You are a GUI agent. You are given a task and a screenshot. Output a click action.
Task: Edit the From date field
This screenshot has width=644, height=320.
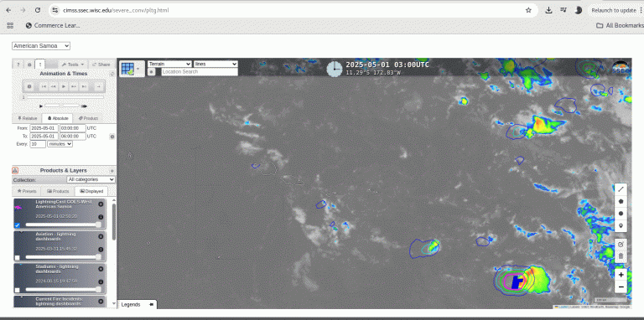[x=44, y=128]
